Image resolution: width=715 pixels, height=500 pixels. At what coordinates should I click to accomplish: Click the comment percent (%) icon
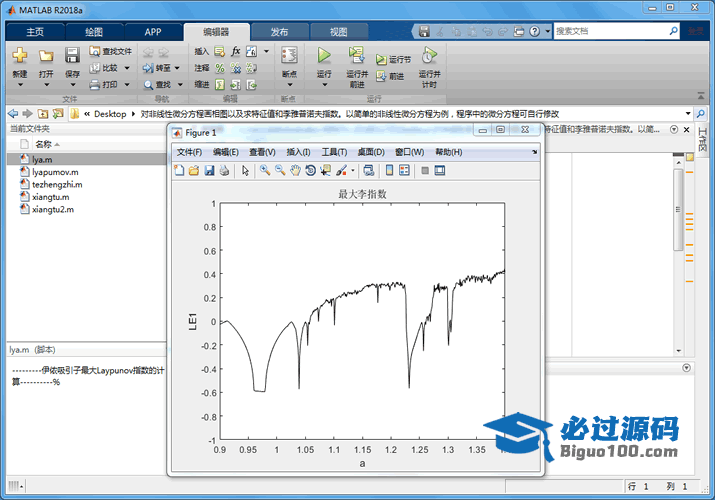[x=220, y=68]
